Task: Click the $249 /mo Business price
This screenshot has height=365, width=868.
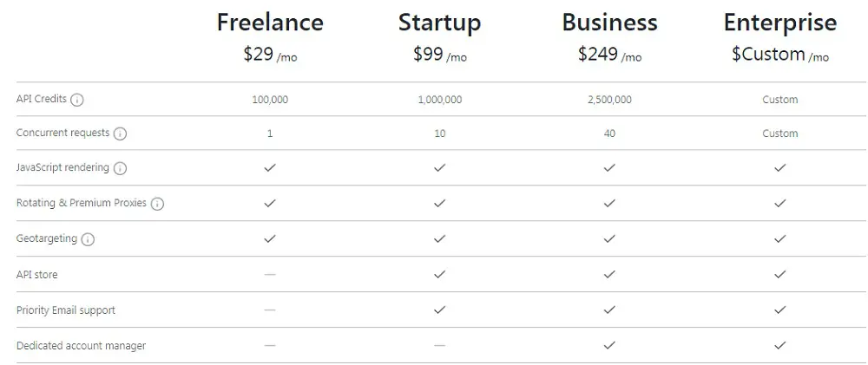Action: pyautogui.click(x=609, y=55)
